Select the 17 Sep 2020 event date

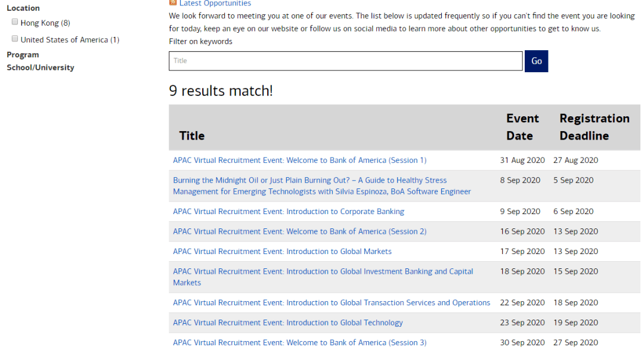coord(522,251)
